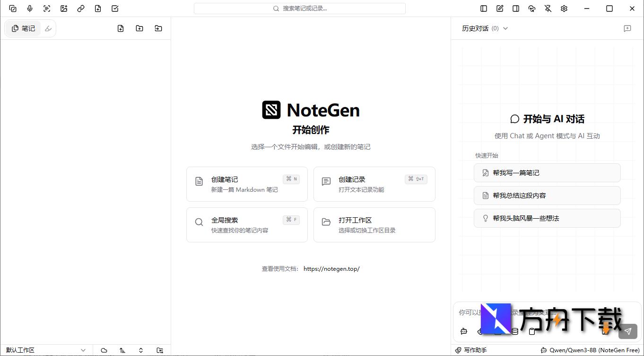Image resolution: width=644 pixels, height=356 pixels.
Task: Toggle the right chat panel
Action: tap(516, 8)
